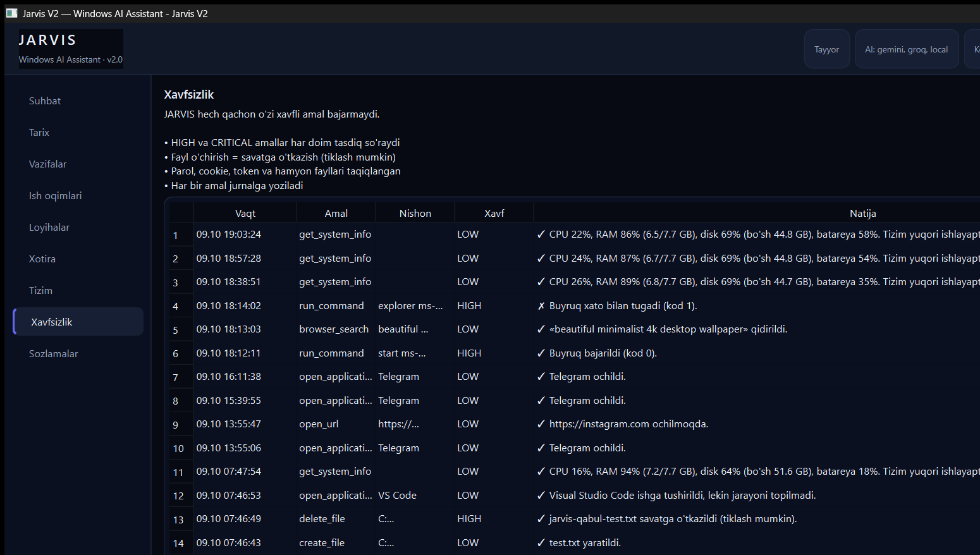Sort by the Nishon column header
Screen dimensions: 980x555
(x=415, y=213)
